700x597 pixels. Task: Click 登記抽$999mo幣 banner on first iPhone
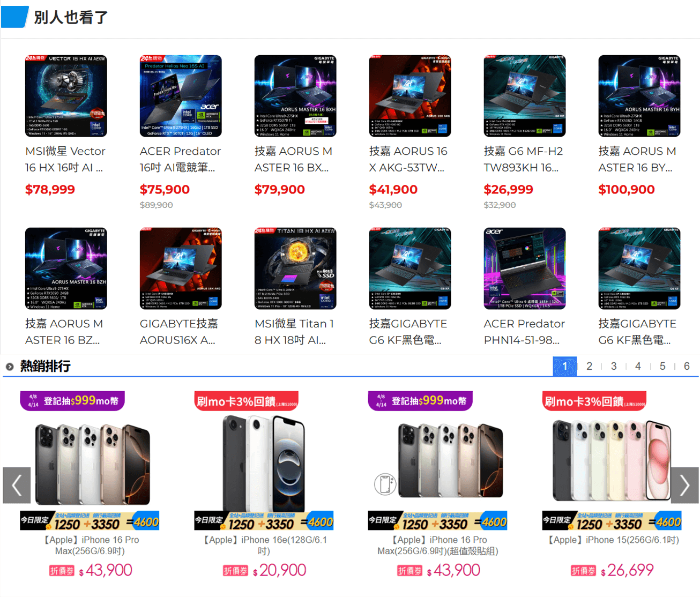(72, 401)
